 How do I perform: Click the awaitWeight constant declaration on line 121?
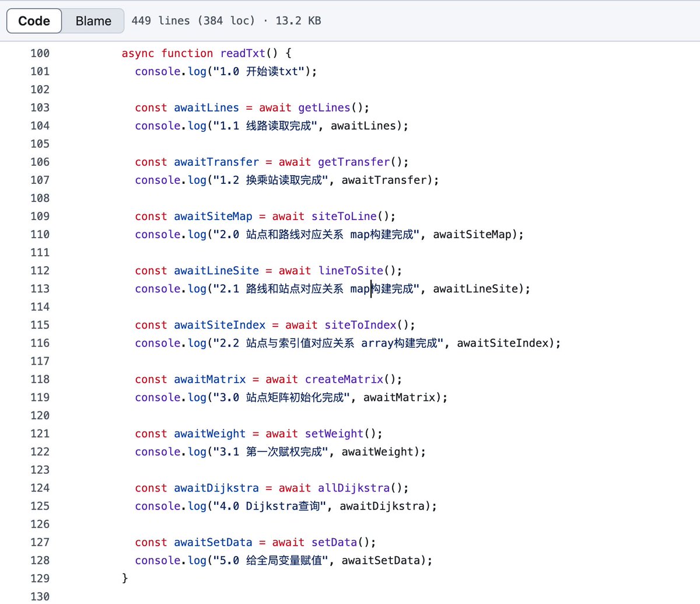[210, 433]
